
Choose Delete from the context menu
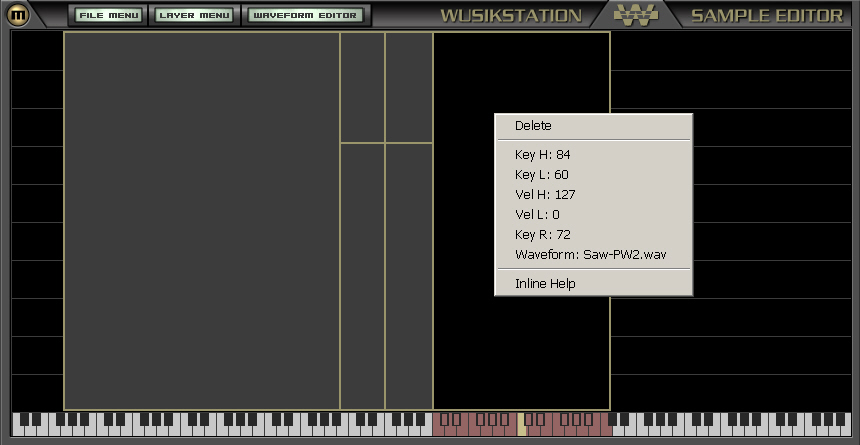(593, 126)
